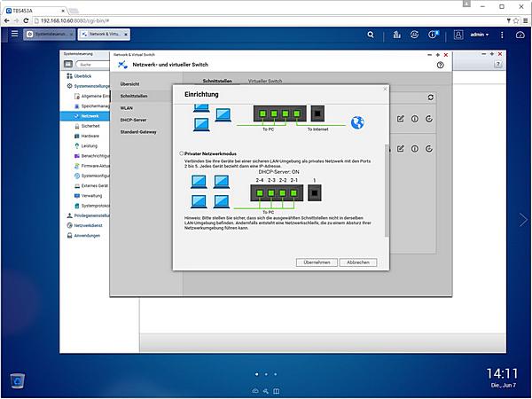Switch to Schnittstellen tab

(217, 81)
